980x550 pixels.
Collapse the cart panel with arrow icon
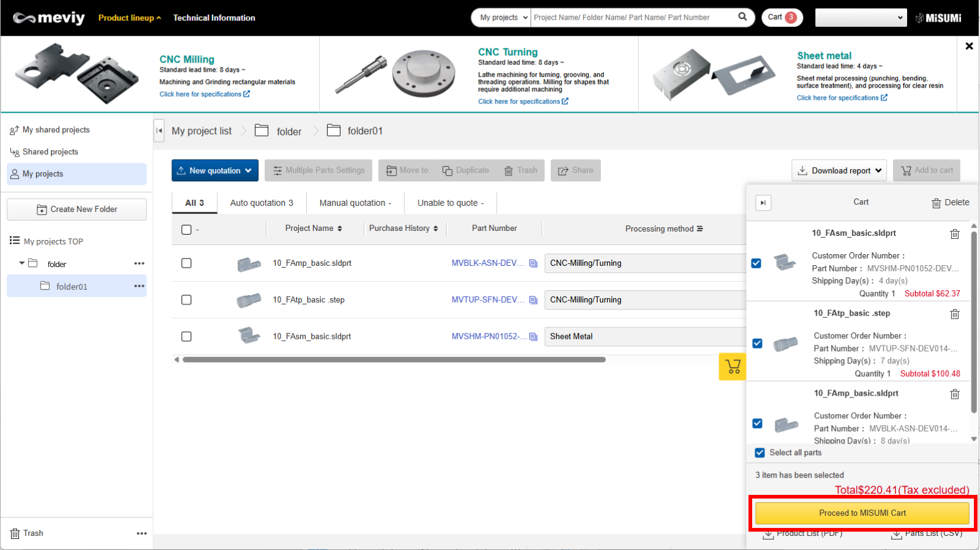763,203
